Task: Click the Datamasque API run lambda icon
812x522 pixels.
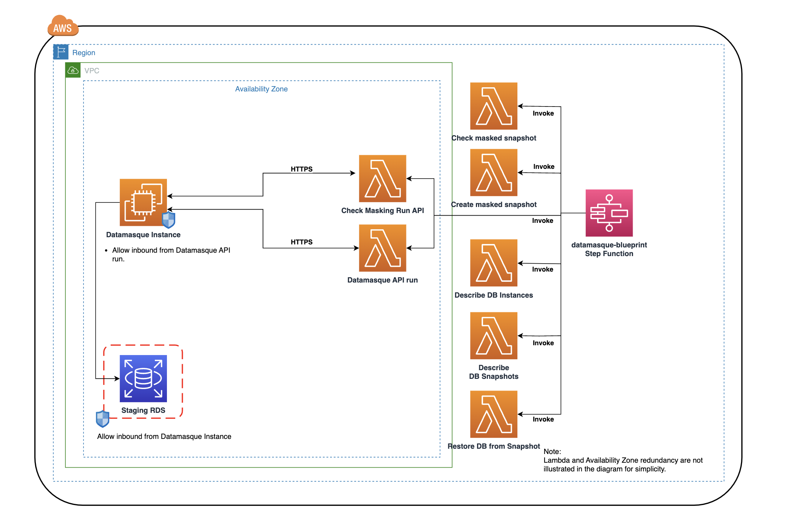Action: [x=382, y=248]
